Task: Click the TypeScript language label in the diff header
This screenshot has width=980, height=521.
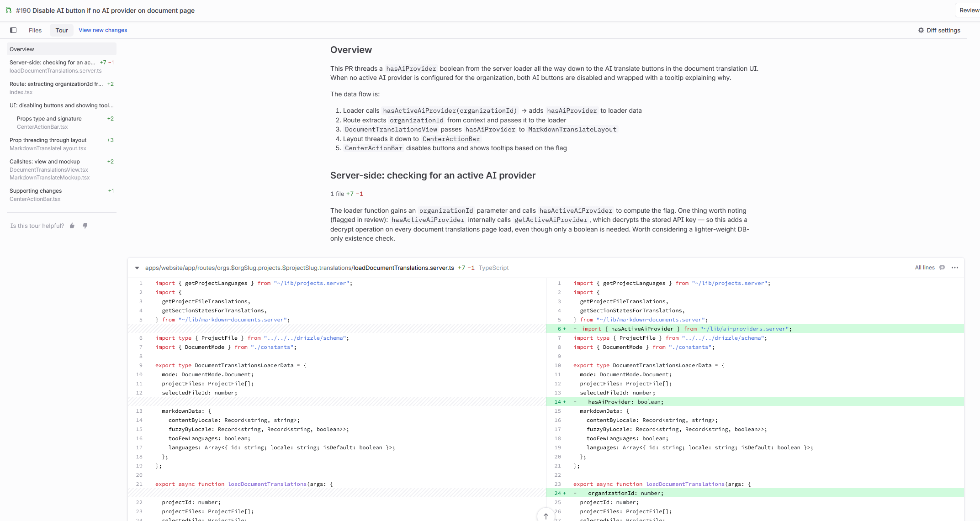Action: 494,268
